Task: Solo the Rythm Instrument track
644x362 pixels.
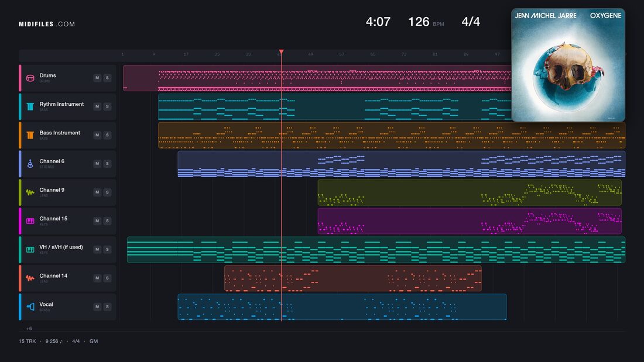Action: tap(107, 106)
